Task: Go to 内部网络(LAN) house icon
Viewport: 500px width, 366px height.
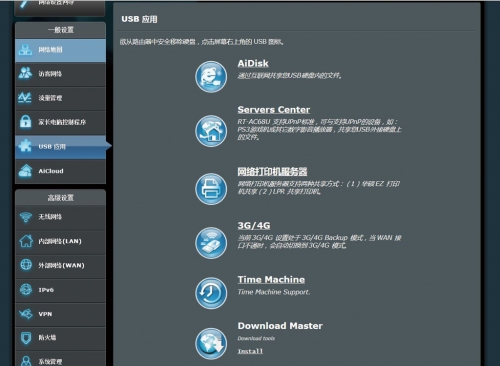Action: (x=26, y=241)
